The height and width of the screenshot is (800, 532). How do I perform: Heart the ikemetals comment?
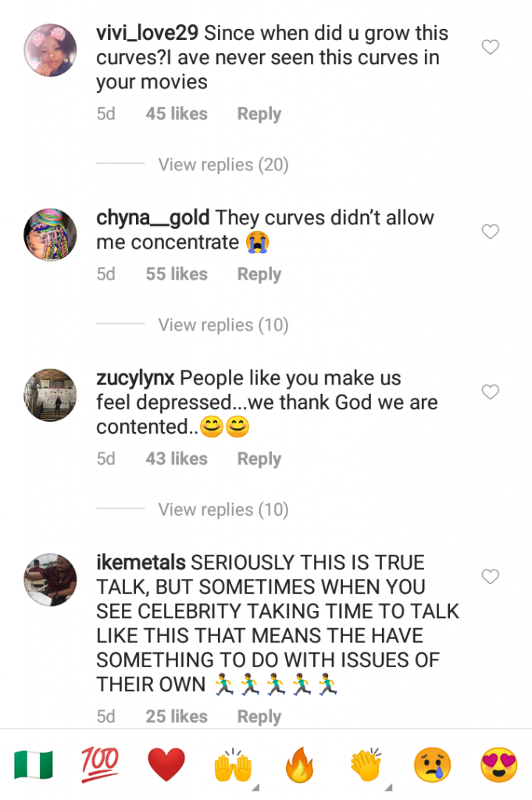(x=490, y=577)
